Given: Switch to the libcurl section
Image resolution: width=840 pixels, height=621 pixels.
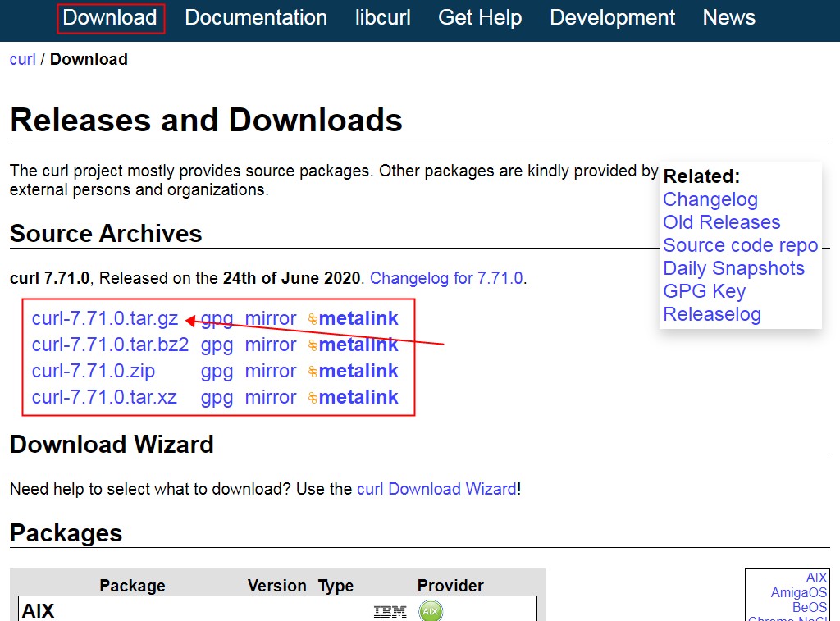Looking at the screenshot, I should [x=382, y=17].
